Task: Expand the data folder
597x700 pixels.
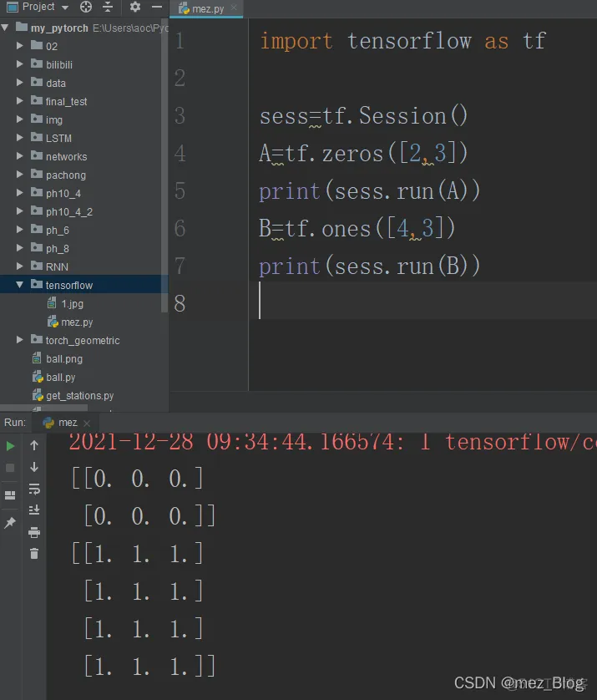Action: (x=20, y=83)
